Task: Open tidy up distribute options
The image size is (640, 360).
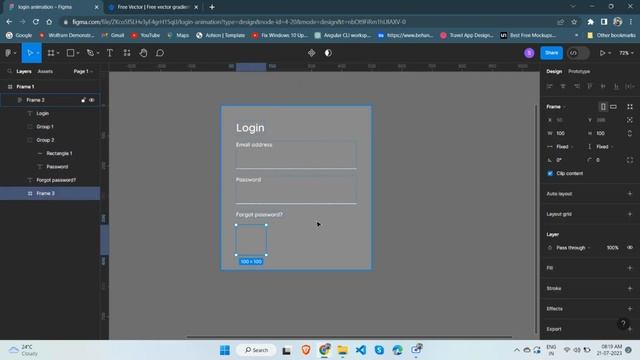Action: tap(630, 86)
